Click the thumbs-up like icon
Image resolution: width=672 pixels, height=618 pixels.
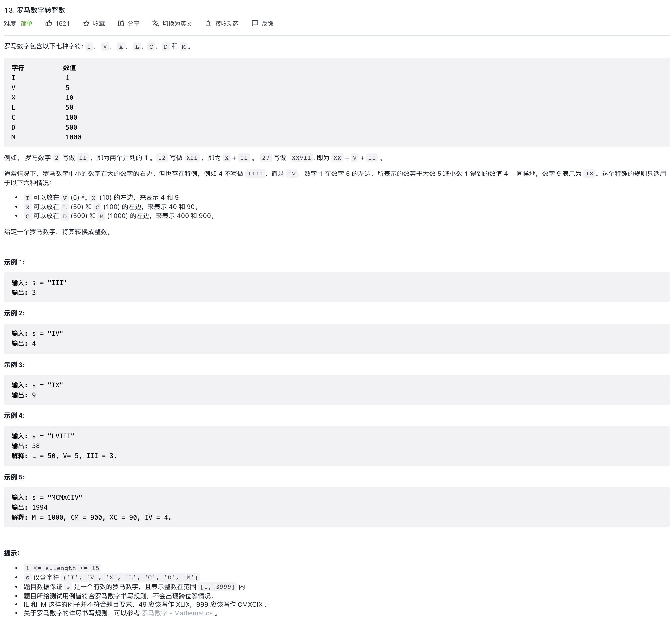point(49,23)
